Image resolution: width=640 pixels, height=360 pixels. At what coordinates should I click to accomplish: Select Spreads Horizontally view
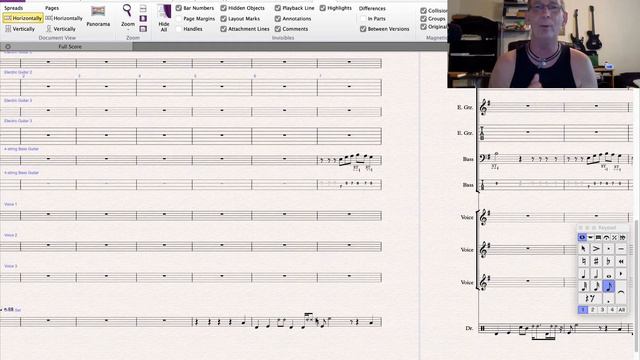point(23,18)
